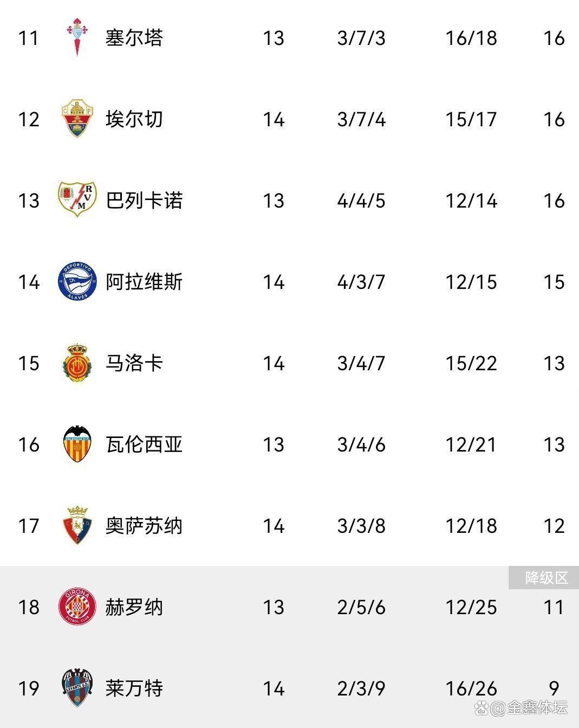
Task: Click 莱万特 win-draw-loss record 2/3/9
Action: coord(361,688)
